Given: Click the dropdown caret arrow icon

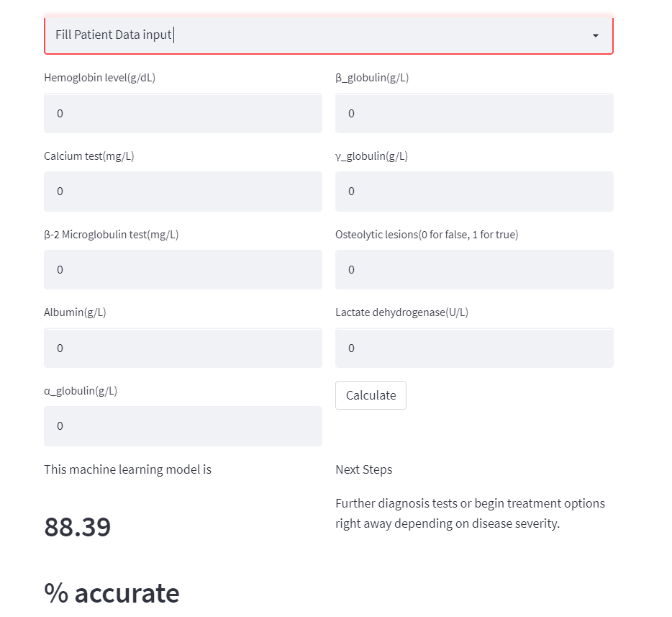Looking at the screenshot, I should pos(595,35).
